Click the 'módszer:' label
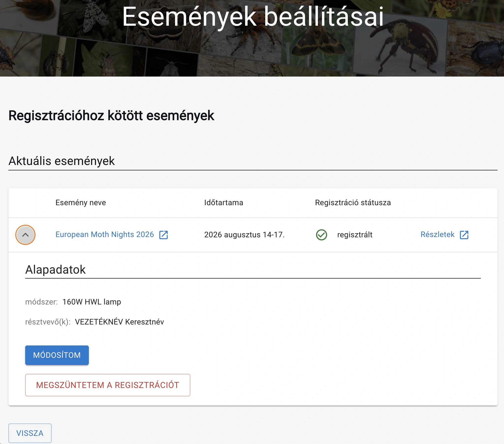 point(41,302)
